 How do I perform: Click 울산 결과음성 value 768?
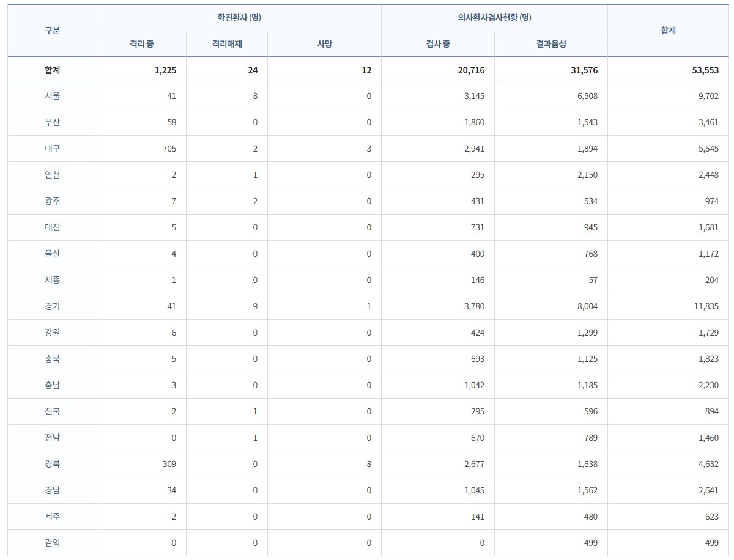(590, 254)
